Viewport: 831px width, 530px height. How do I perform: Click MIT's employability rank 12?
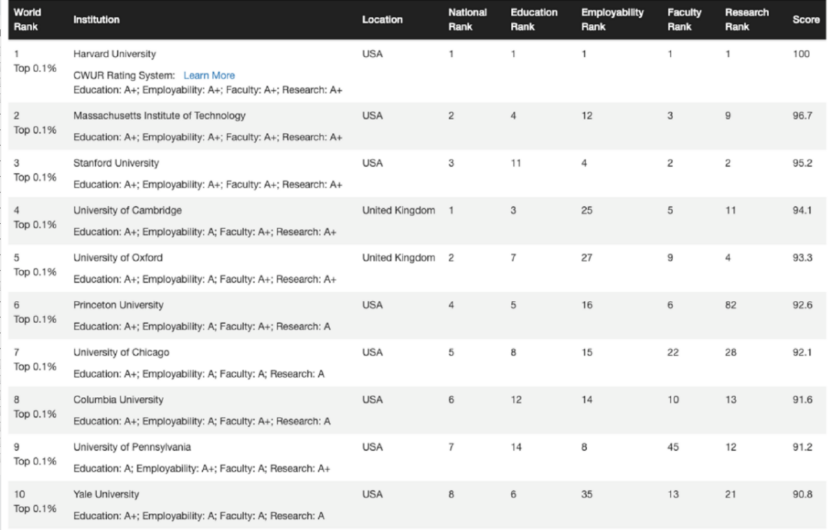(587, 116)
